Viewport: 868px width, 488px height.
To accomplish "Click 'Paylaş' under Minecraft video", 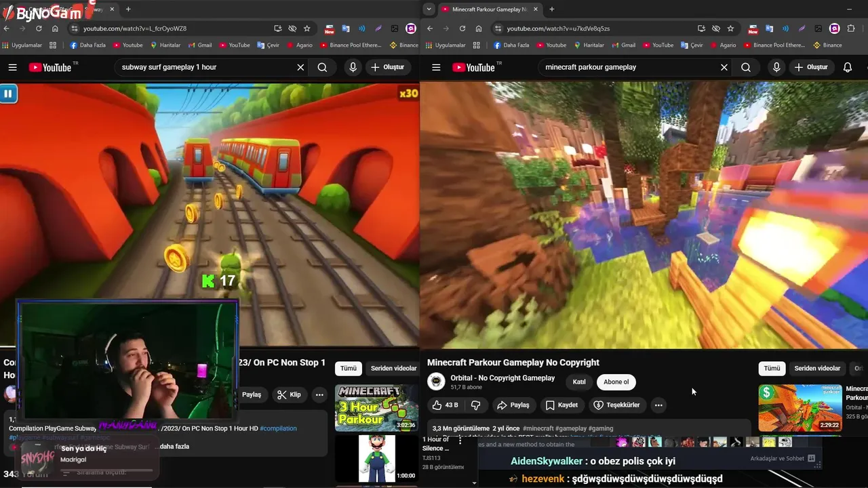I will 513,405.
